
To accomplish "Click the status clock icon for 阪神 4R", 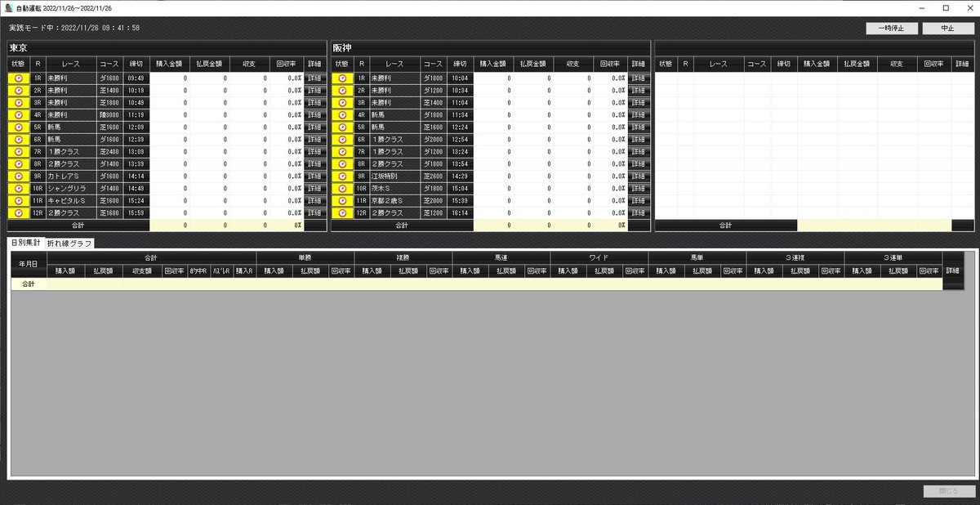I will [x=341, y=115].
